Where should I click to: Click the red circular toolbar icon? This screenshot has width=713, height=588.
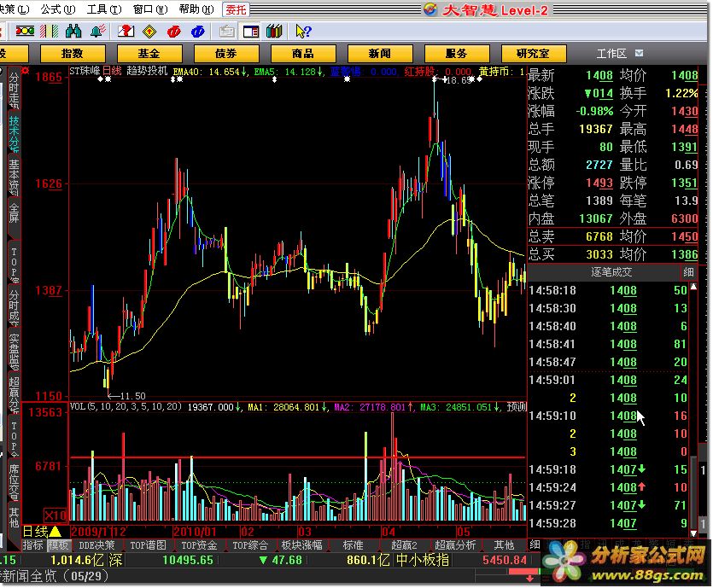[x=174, y=32]
